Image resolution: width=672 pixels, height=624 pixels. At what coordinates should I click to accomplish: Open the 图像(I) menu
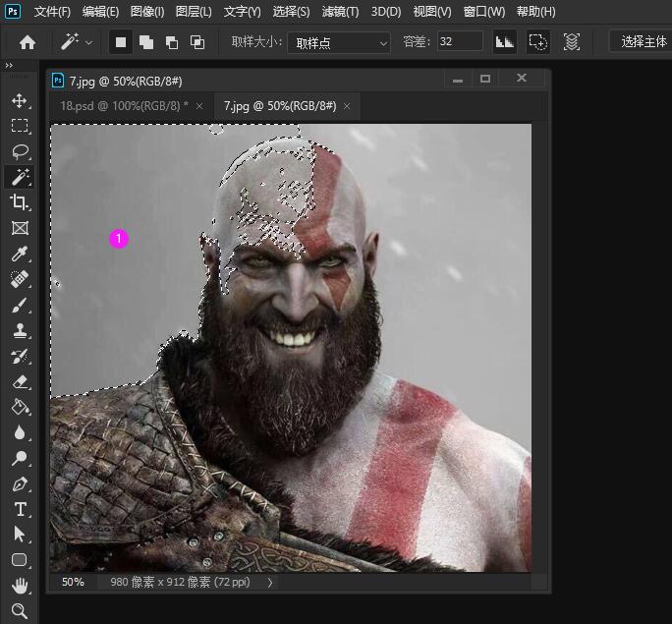pos(147,12)
